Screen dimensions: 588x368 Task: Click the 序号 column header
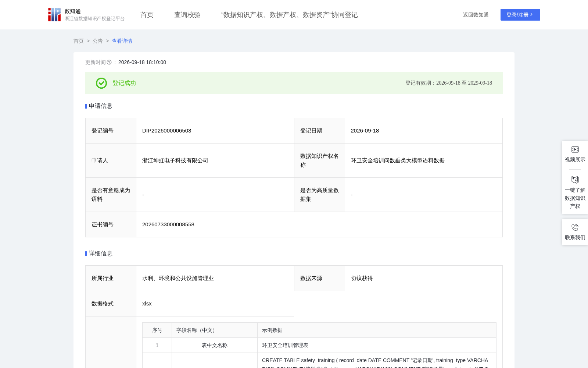[x=157, y=330]
